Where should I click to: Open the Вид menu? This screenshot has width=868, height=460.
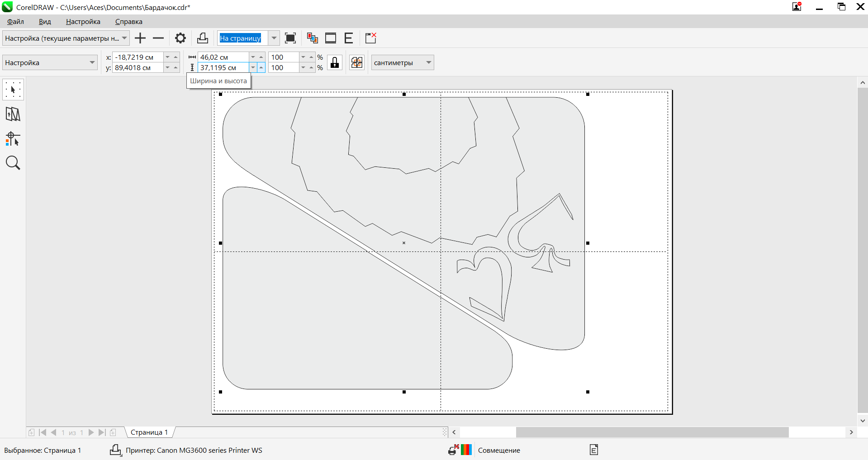(45, 21)
